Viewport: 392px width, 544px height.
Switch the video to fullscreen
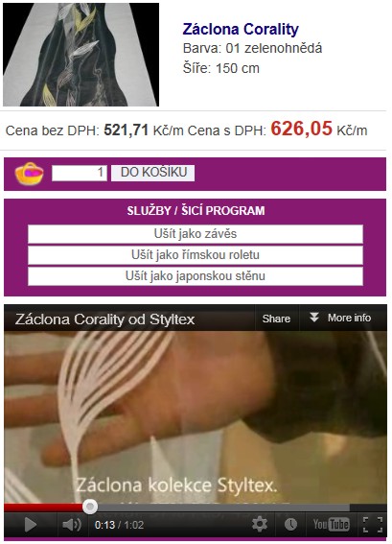click(x=373, y=525)
